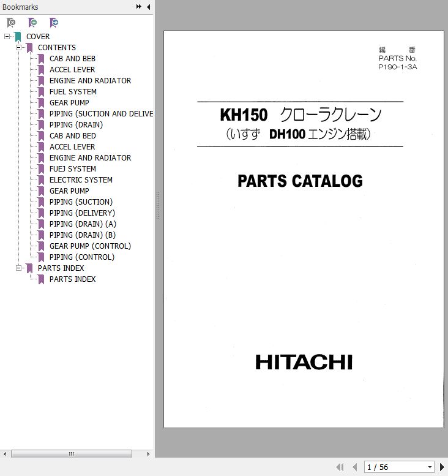Select the second GEAR PUMP bookmark
448x476 pixels.
pos(69,191)
